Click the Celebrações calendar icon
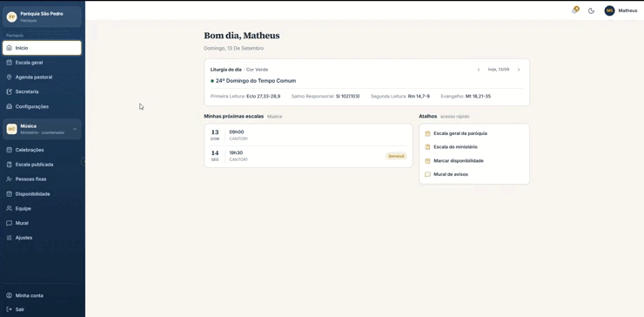This screenshot has height=317, width=644. pos(9,150)
